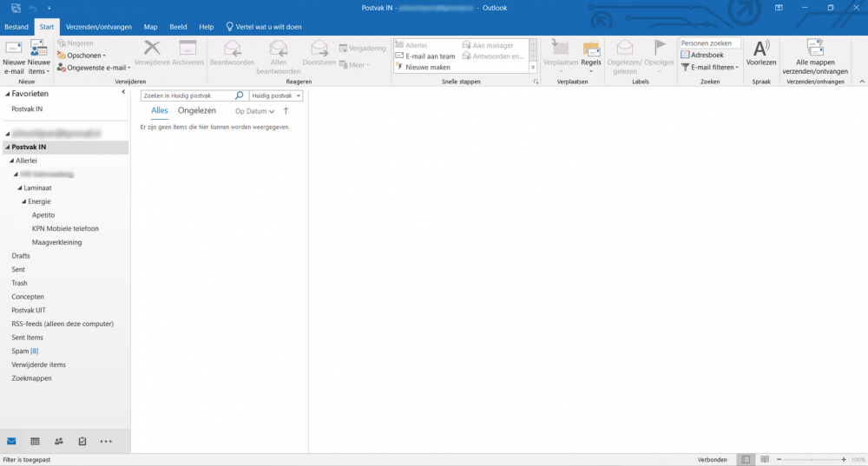Select the Spam folder
Image resolution: width=868 pixels, height=466 pixels.
(x=20, y=351)
